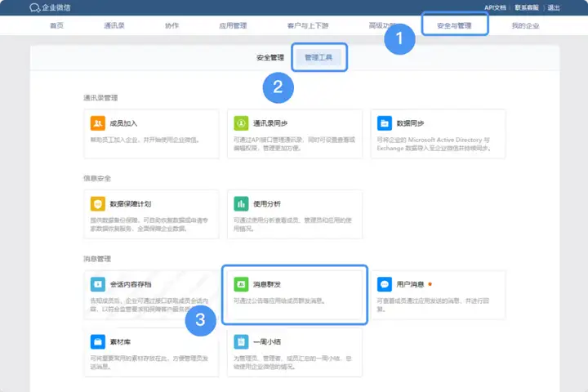Open the API文档 link
588x392 pixels.
point(495,7)
